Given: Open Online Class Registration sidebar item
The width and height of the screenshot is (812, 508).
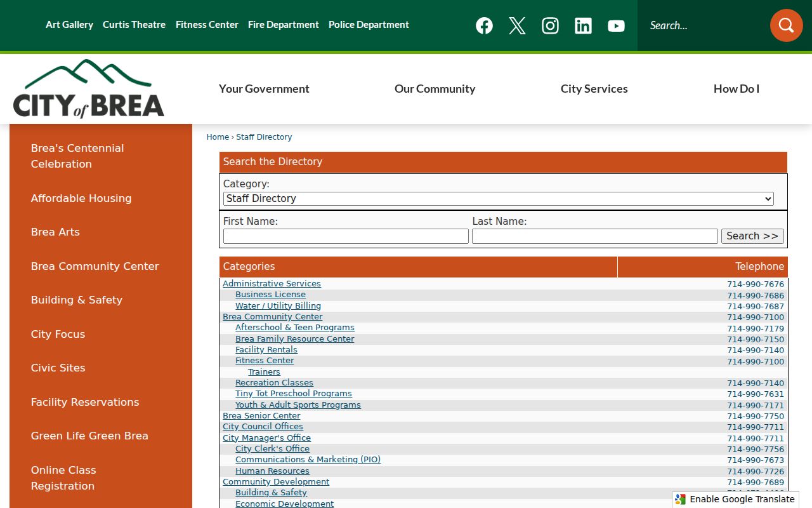Looking at the screenshot, I should coord(63,478).
